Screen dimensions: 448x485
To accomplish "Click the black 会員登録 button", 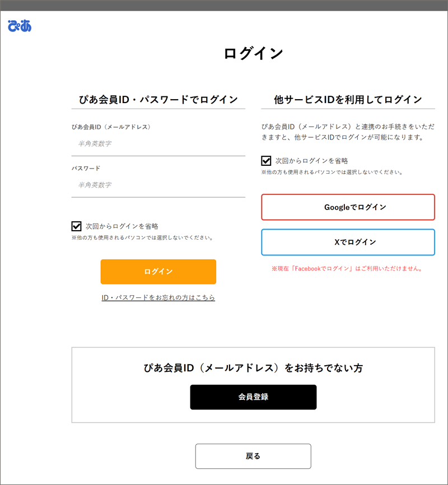I will point(253,397).
